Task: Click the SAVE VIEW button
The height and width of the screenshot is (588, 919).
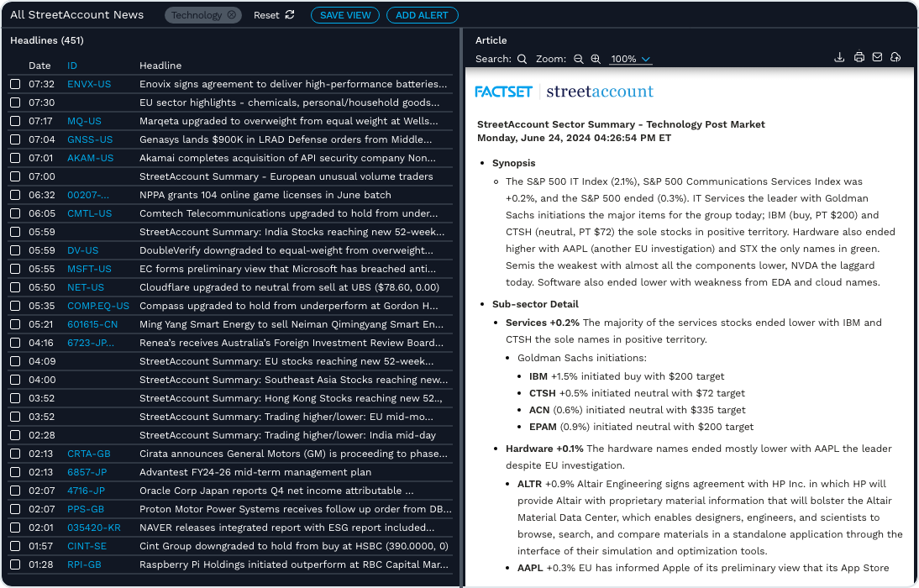Action: 345,15
